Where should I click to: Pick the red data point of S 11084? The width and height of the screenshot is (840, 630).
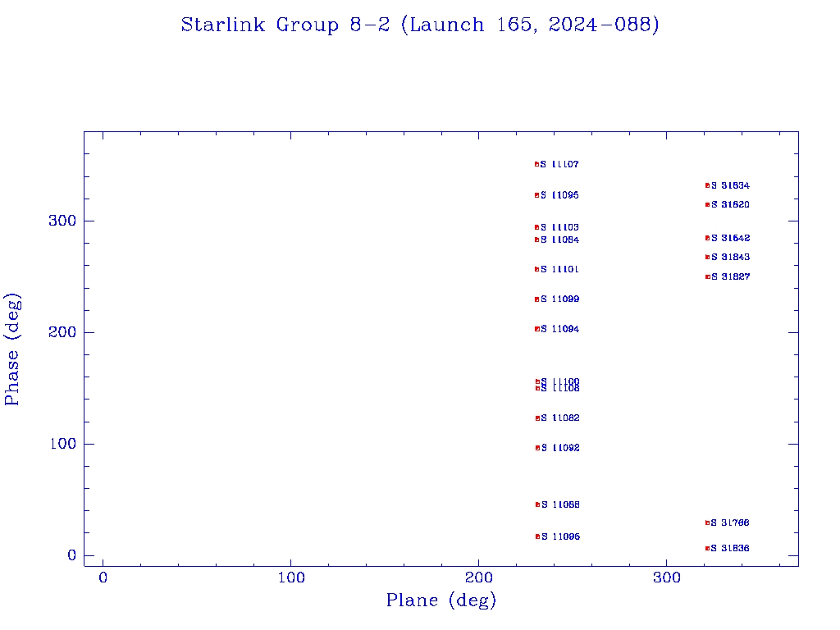pos(536,240)
